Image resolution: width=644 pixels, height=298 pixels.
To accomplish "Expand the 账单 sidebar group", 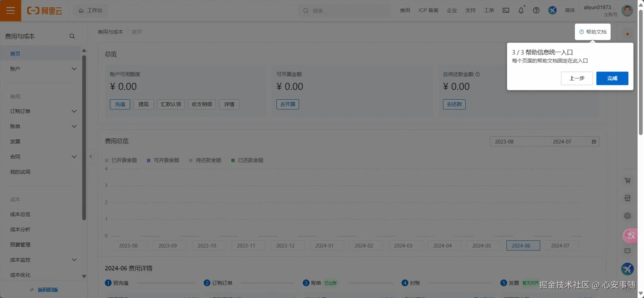I will tap(43, 126).
